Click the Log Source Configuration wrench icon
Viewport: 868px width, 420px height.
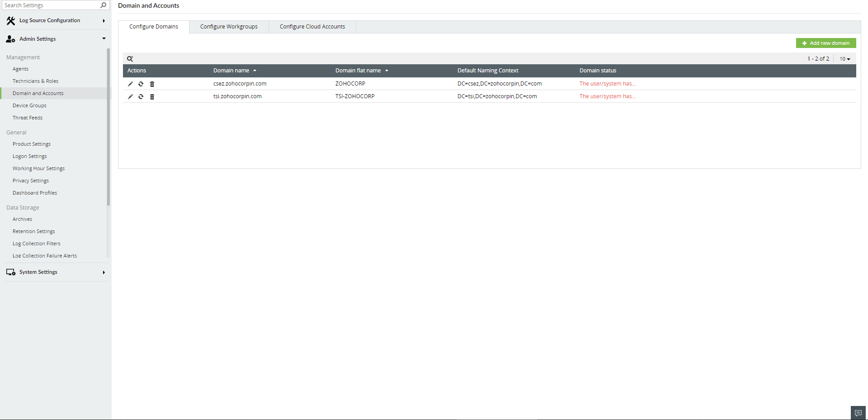[x=10, y=20]
